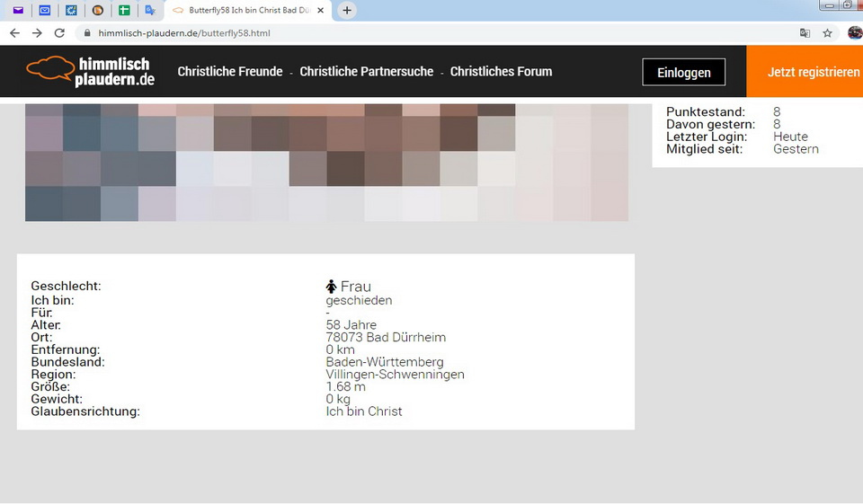This screenshot has height=504, width=863.
Task: Bookmark this page with the star icon
Action: click(x=827, y=33)
